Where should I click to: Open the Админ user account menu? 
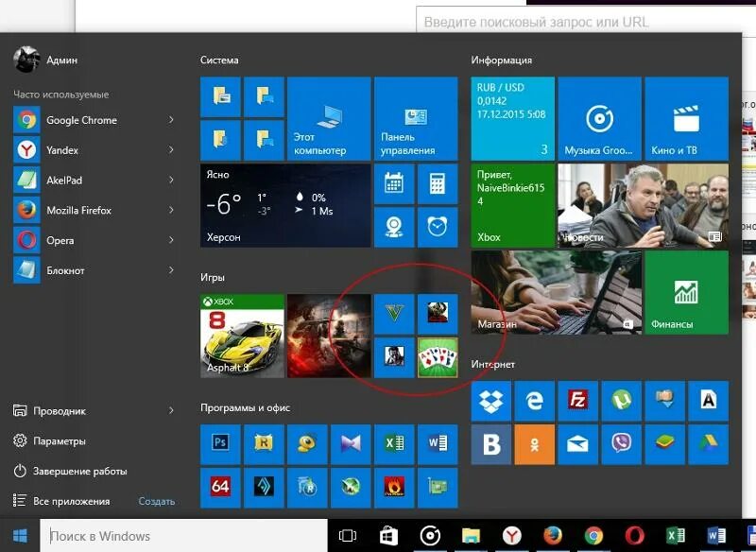pyautogui.click(x=45, y=60)
